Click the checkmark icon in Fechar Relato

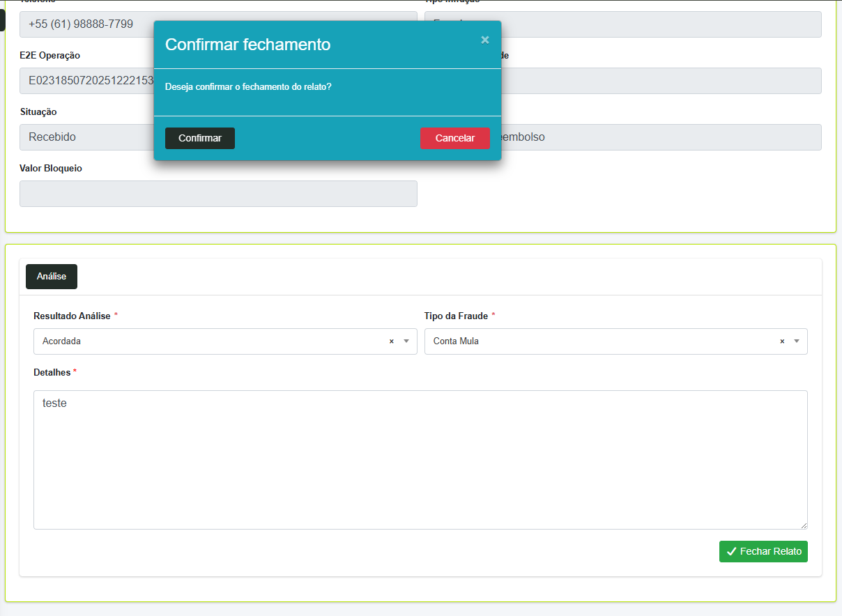point(731,551)
